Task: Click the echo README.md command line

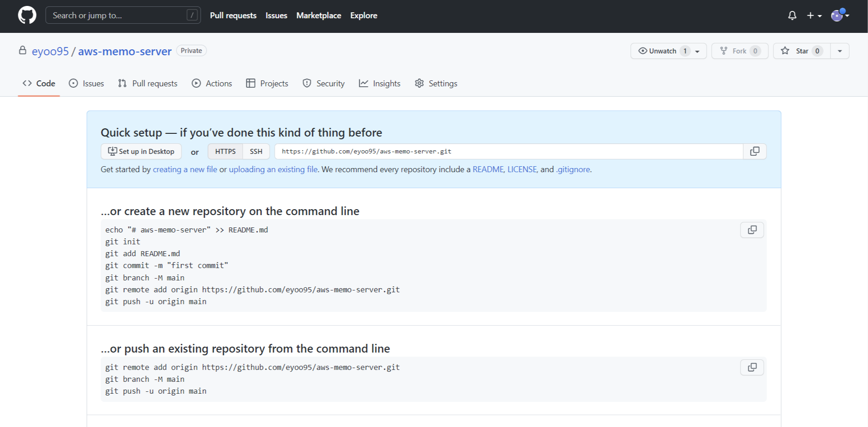Action: coord(186,230)
